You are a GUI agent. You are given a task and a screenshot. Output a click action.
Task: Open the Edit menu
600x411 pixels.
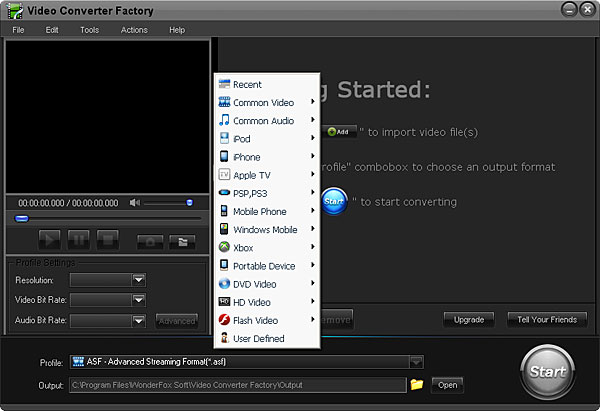point(52,30)
